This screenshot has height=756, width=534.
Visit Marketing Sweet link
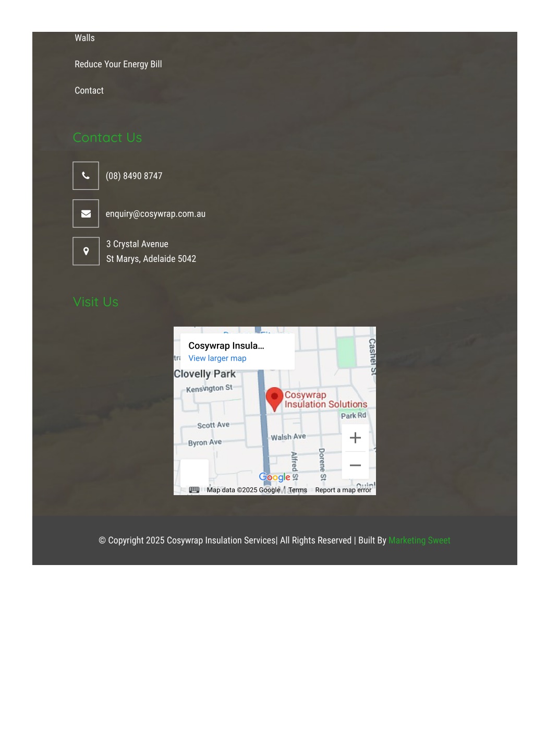click(419, 541)
